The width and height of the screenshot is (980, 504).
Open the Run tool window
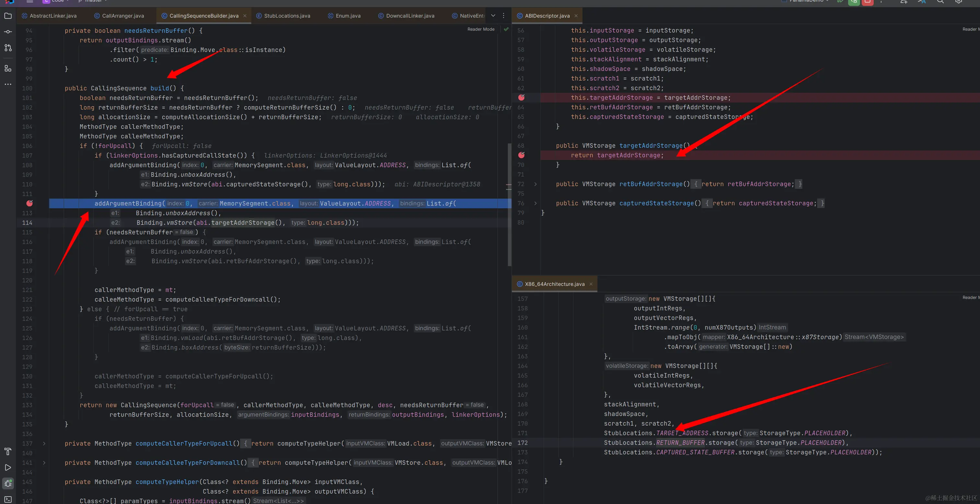[8, 467]
